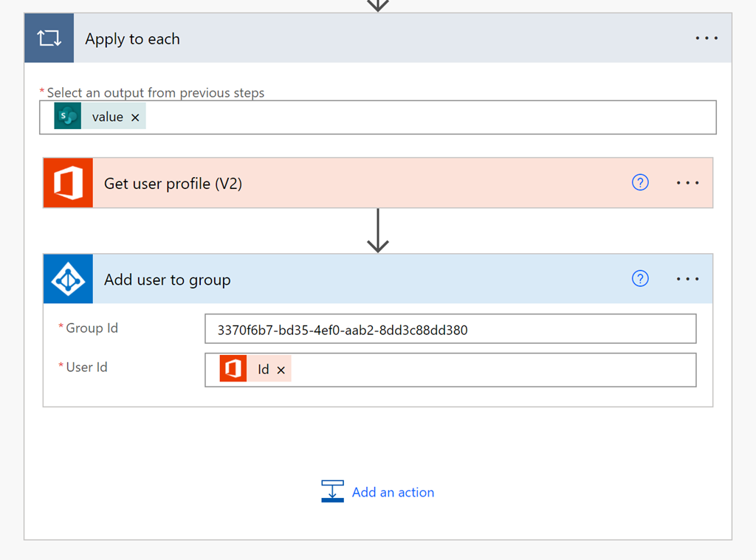Remove the value token using its x

135,117
